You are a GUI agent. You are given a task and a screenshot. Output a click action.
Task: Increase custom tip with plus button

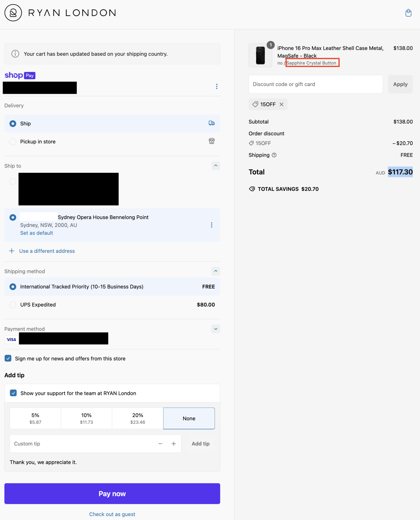[174, 444]
